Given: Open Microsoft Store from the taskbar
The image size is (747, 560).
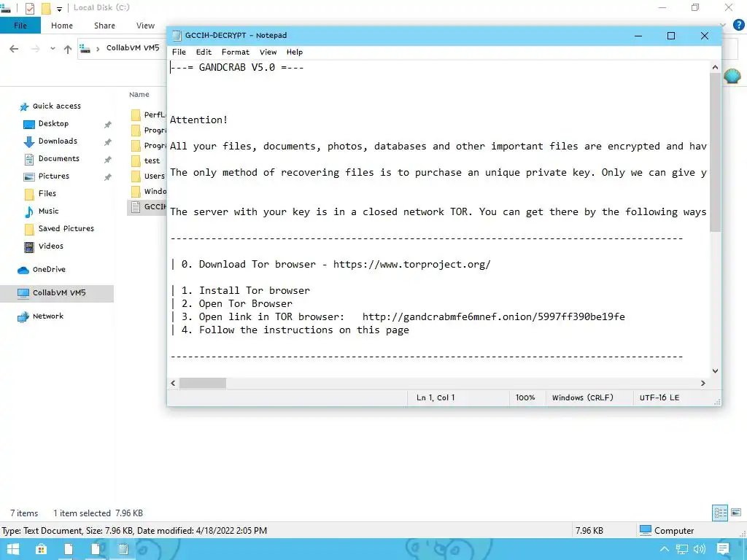Looking at the screenshot, I should click(x=42, y=550).
